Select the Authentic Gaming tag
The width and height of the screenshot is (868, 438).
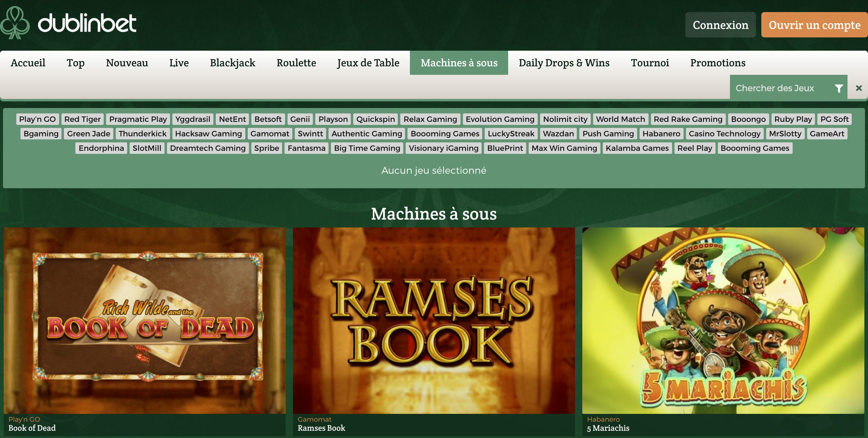pyautogui.click(x=366, y=134)
